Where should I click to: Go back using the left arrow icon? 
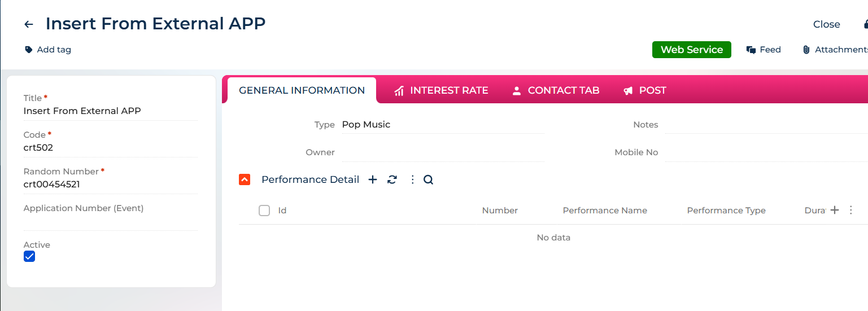click(x=29, y=24)
